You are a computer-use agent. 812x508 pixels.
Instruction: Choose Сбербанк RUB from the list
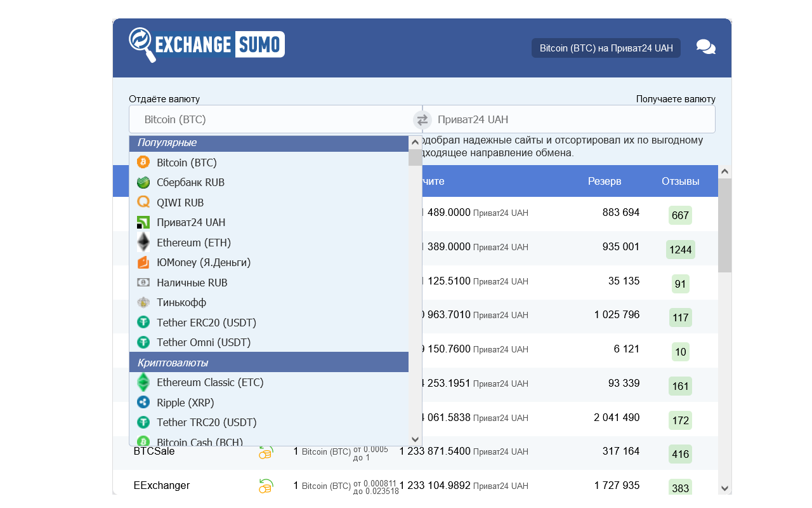pos(269,182)
